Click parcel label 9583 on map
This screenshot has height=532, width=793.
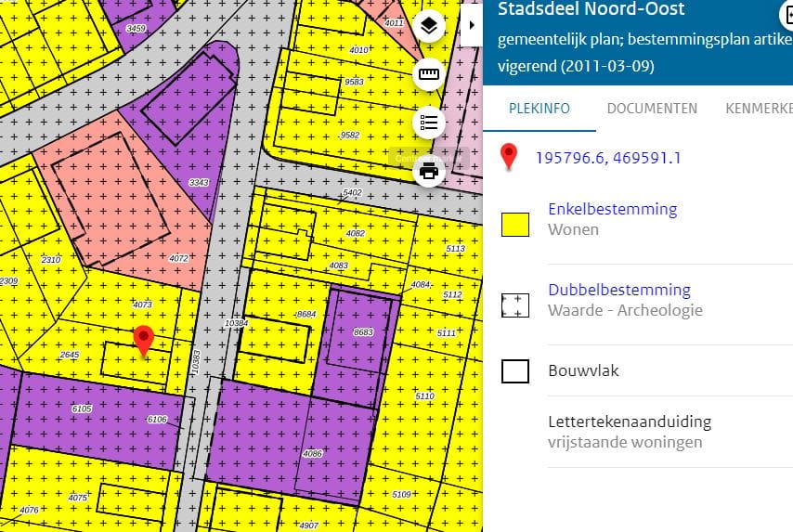(354, 82)
